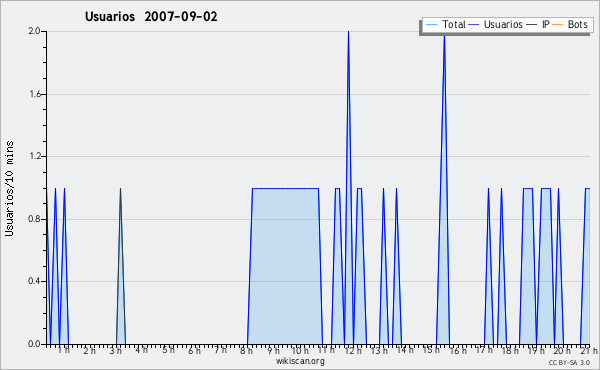Click the y-axis value 2.0
The image size is (600, 370).
coord(34,31)
